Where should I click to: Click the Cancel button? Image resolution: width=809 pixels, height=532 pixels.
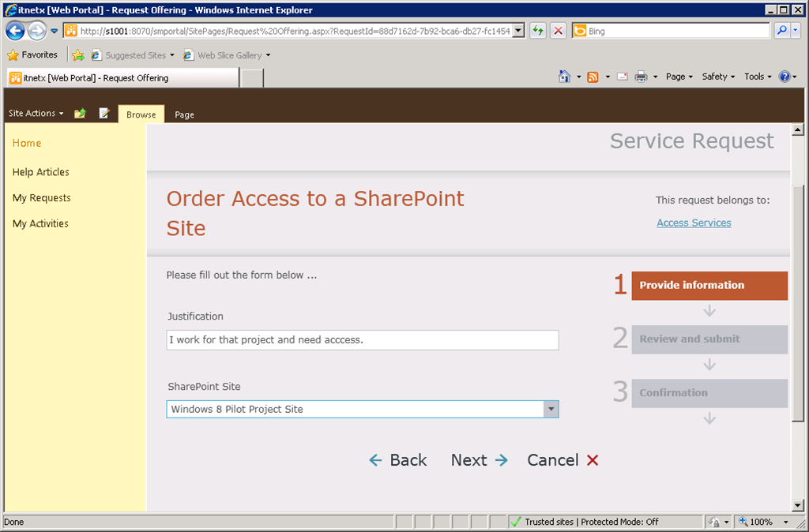pyautogui.click(x=563, y=460)
